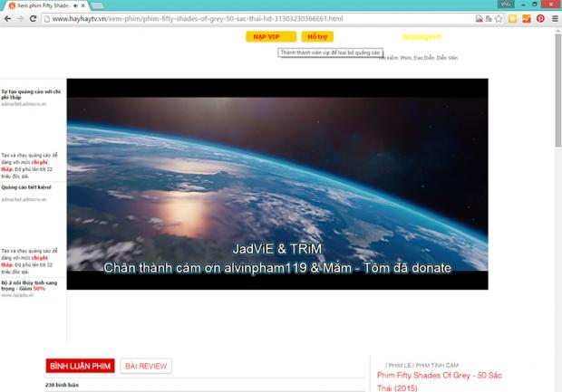Image resolution: width=562 pixels, height=392 pixels.
Task: Click the Pinterest extension icon
Action: coord(540,18)
